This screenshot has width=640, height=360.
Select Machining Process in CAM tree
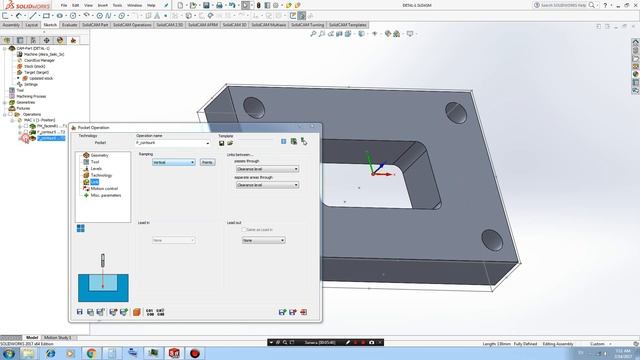pyautogui.click(x=28, y=96)
